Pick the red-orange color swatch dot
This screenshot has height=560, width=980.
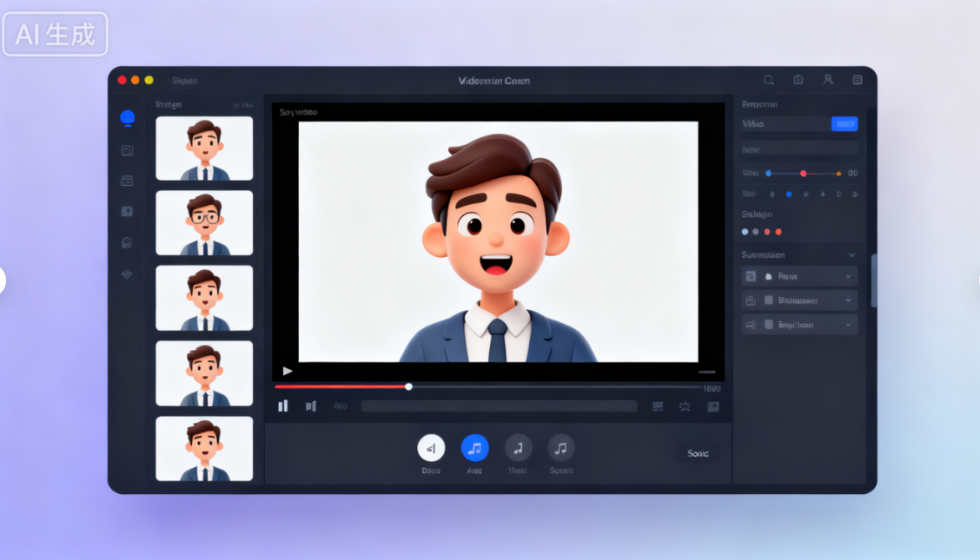(x=778, y=232)
